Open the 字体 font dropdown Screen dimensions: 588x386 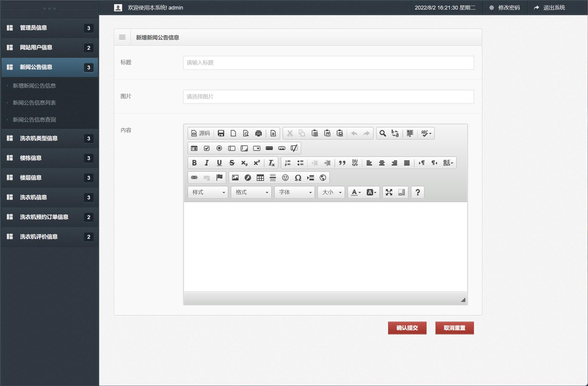pyautogui.click(x=294, y=192)
